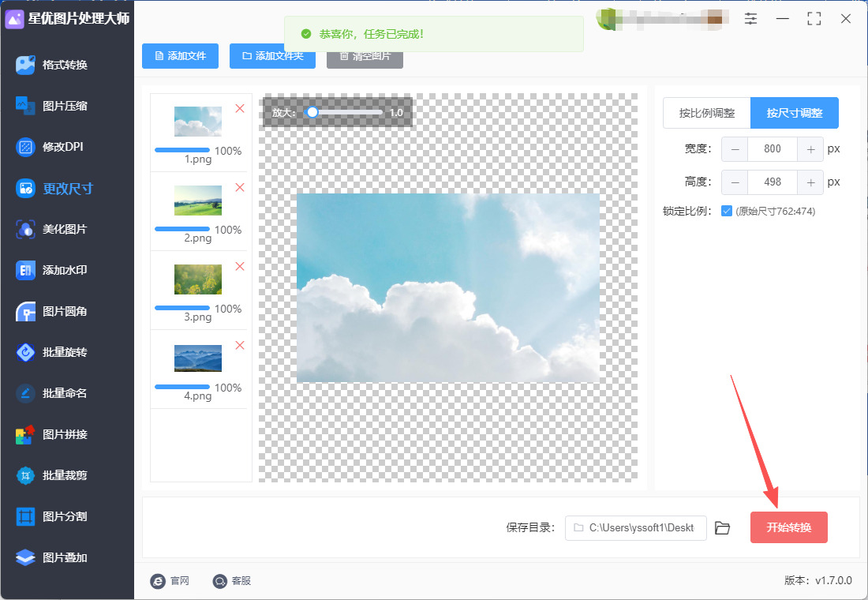
Task: Decrease 宽度 width with minus button
Action: [x=735, y=149]
